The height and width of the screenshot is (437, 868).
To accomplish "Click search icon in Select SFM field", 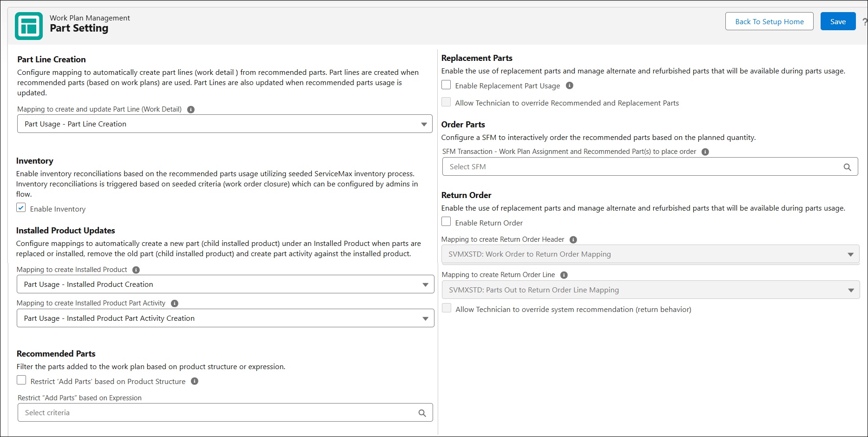I will (848, 167).
